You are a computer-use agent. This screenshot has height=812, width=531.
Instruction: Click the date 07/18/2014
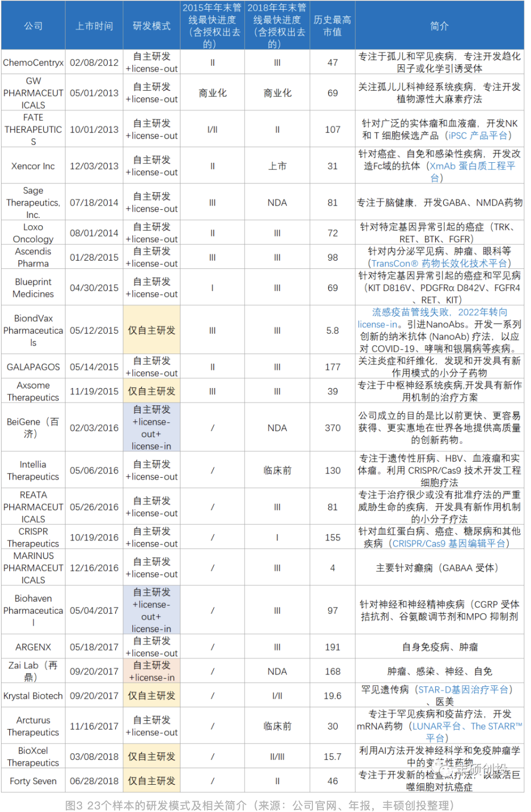tap(94, 202)
